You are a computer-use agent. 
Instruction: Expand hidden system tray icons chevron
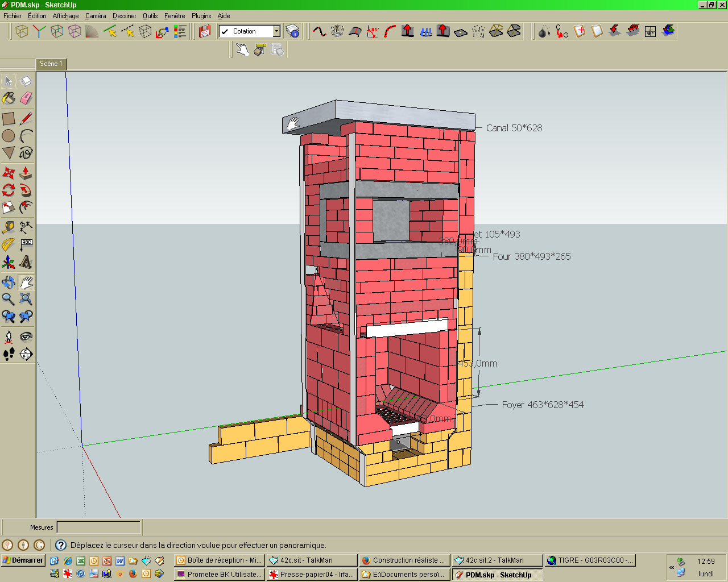(672, 567)
